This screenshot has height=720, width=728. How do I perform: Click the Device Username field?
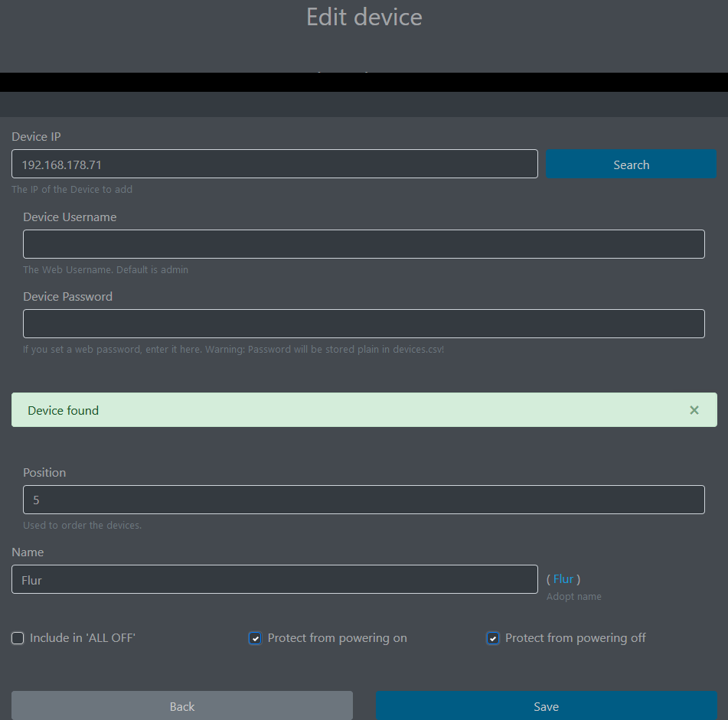coord(364,244)
